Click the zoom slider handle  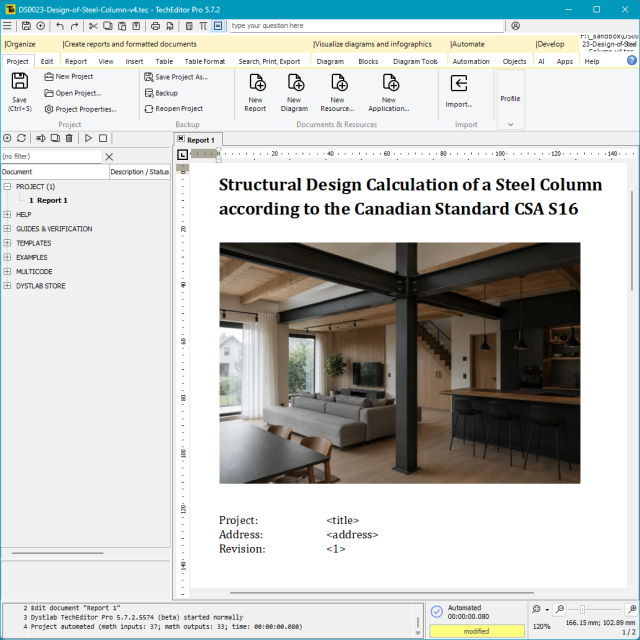(x=582, y=609)
